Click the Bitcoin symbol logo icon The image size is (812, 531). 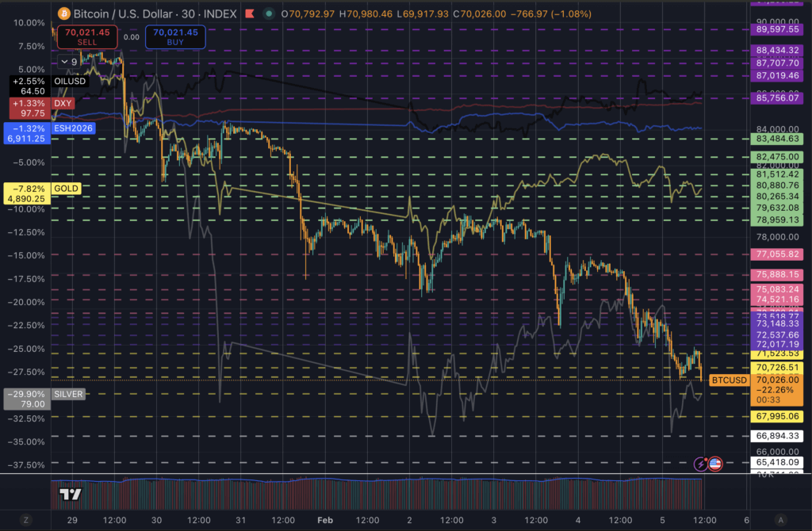[64, 13]
